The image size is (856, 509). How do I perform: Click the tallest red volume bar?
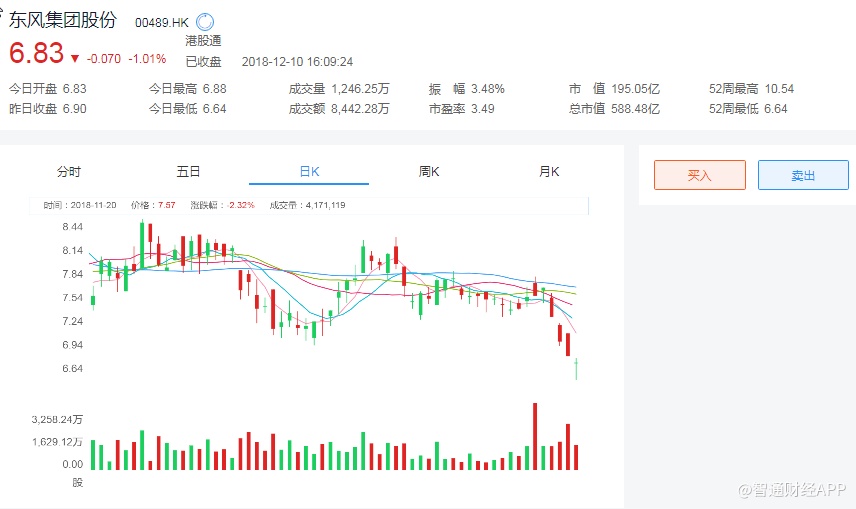(x=535, y=436)
